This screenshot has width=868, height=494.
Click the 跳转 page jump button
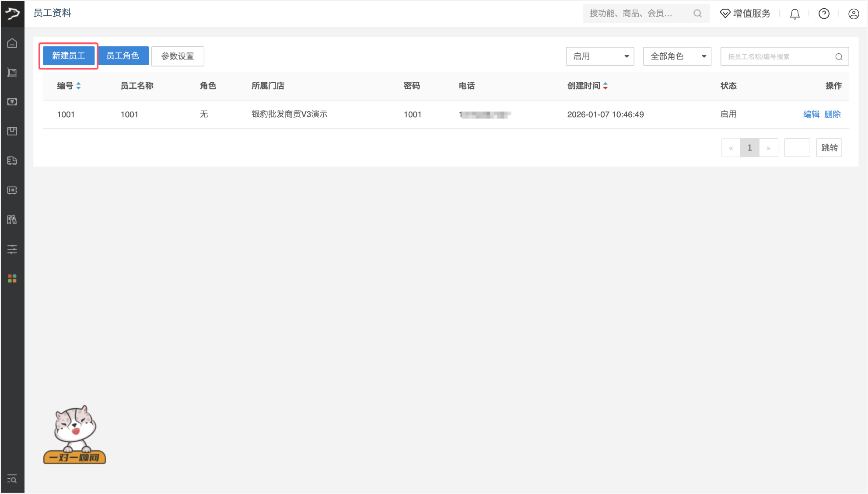pos(829,148)
